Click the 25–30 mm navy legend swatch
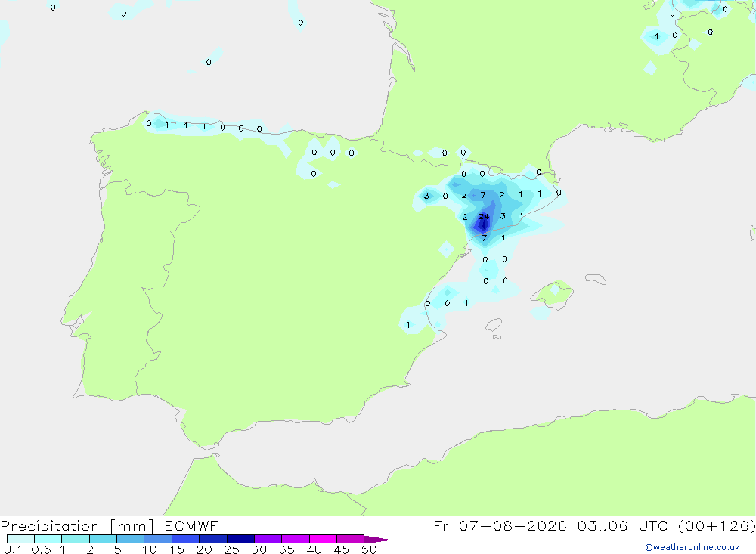This screenshot has height=554, width=756. tap(240, 539)
